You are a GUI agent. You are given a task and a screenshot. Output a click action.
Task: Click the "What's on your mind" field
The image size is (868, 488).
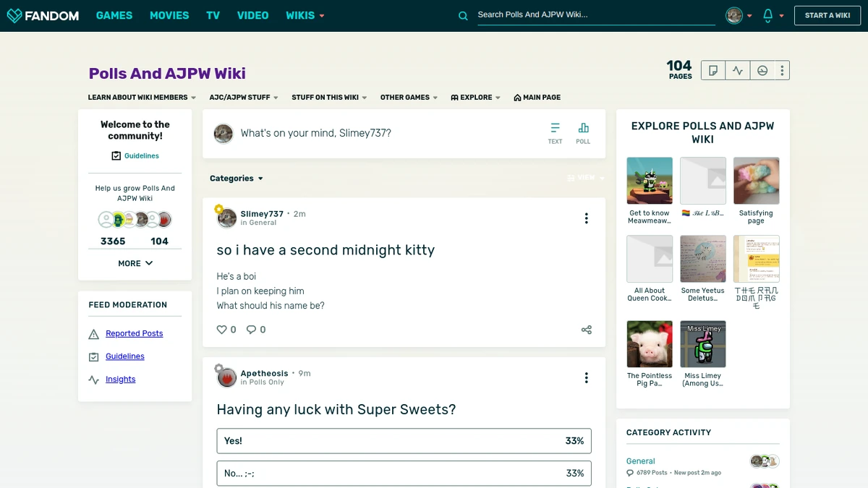(x=315, y=133)
